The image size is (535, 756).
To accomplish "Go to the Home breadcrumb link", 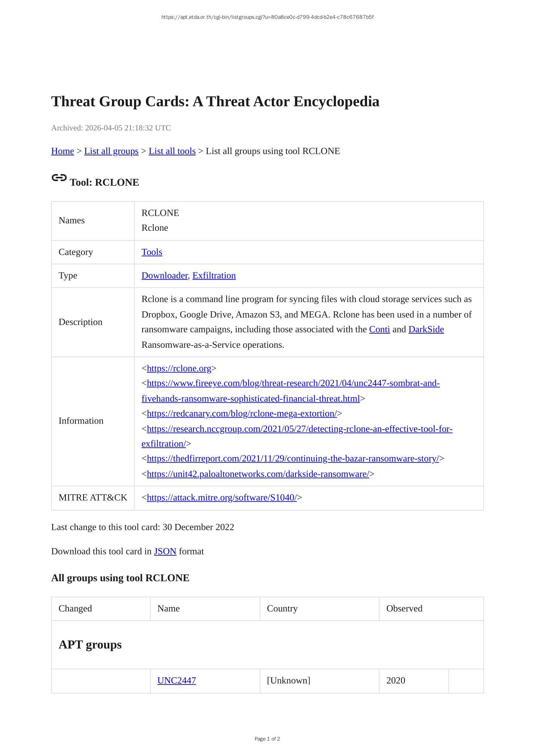I will [62, 151].
